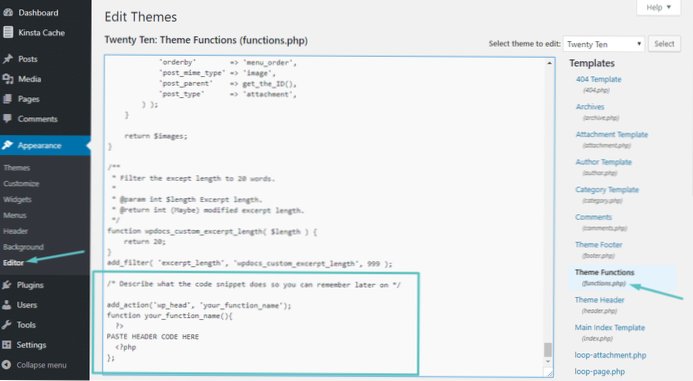Click the Pages icon
This screenshot has width=693, height=381.
click(8, 99)
